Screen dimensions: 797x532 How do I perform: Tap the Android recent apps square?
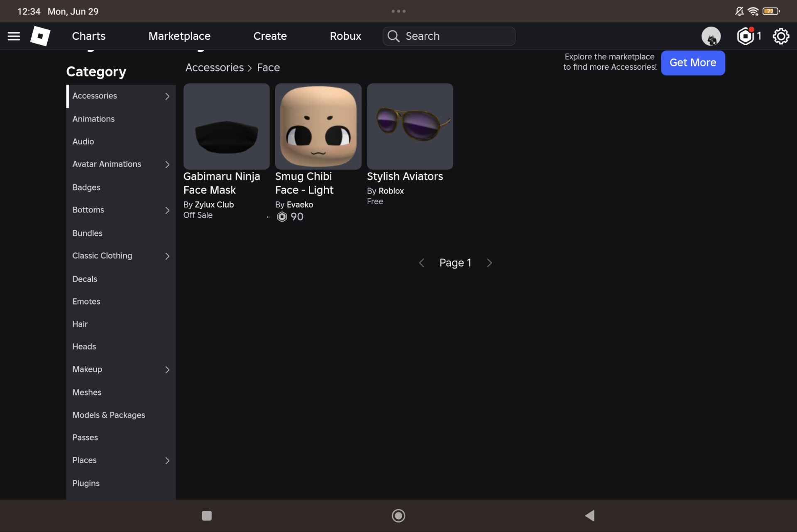click(x=207, y=515)
